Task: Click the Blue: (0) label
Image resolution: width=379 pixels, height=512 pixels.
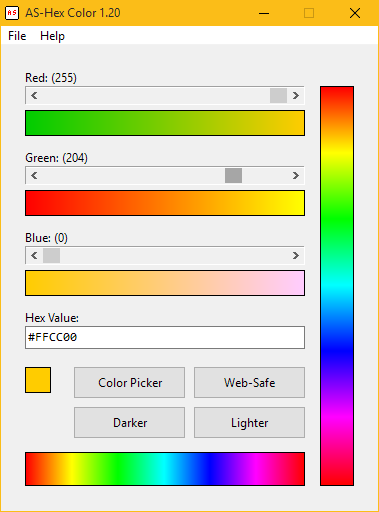Action: pos(46,238)
